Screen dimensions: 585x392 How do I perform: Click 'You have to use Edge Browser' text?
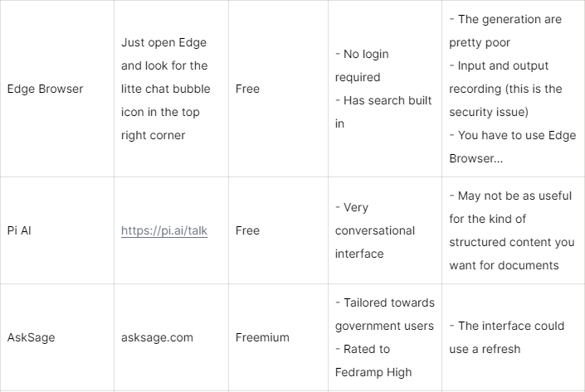pyautogui.click(x=513, y=147)
